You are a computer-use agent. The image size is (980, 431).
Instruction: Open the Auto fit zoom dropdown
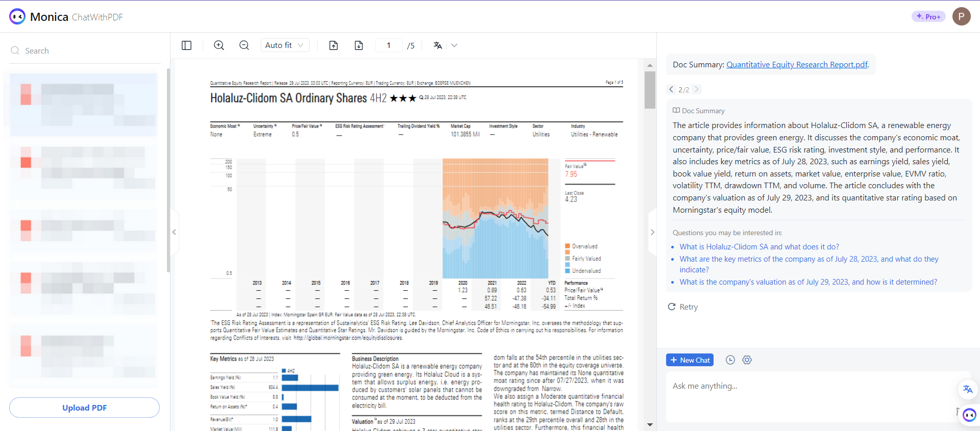click(285, 45)
